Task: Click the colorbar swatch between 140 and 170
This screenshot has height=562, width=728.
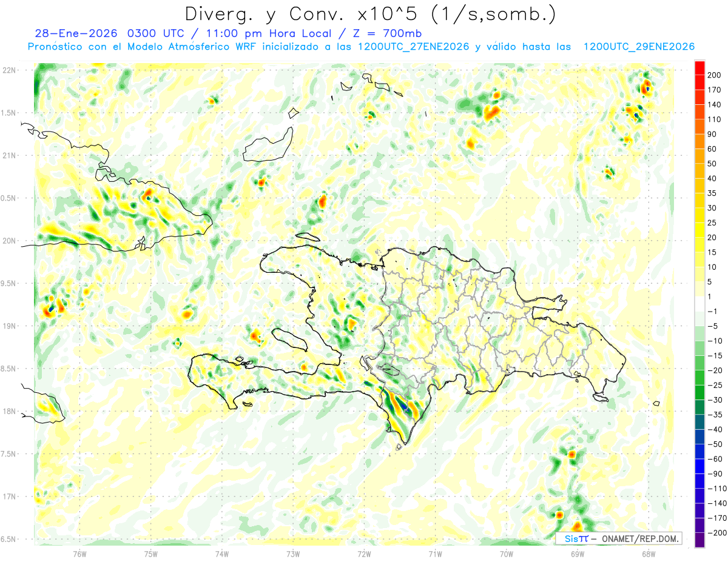Action: (699, 98)
